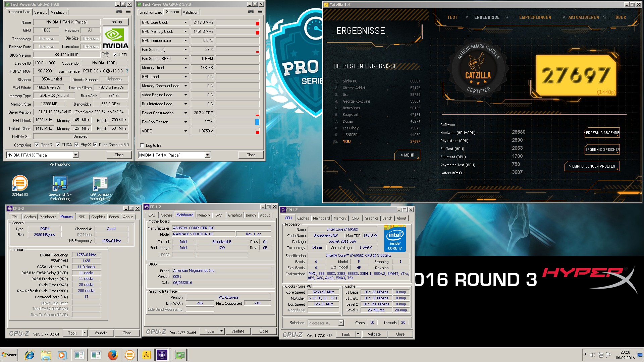Switch to the purple CPU-Z taskbar icon
Screen dimensions: 644x362
pos(162,355)
